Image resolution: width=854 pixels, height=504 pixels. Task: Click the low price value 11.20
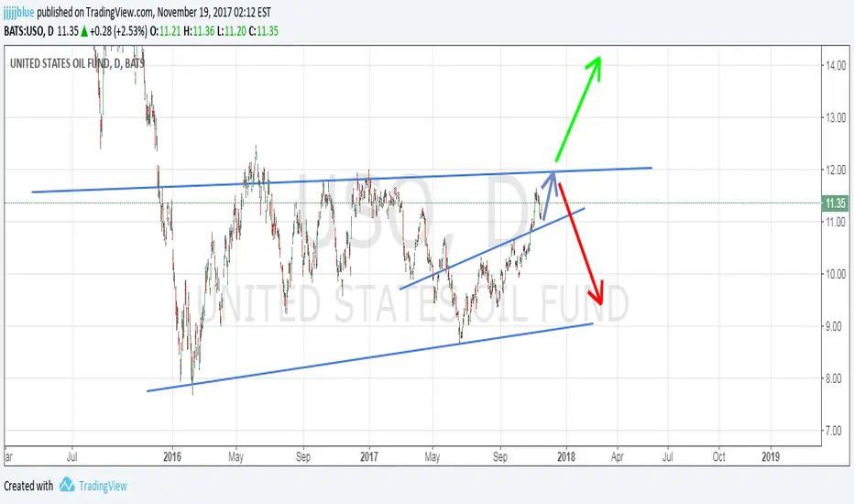click(x=235, y=31)
